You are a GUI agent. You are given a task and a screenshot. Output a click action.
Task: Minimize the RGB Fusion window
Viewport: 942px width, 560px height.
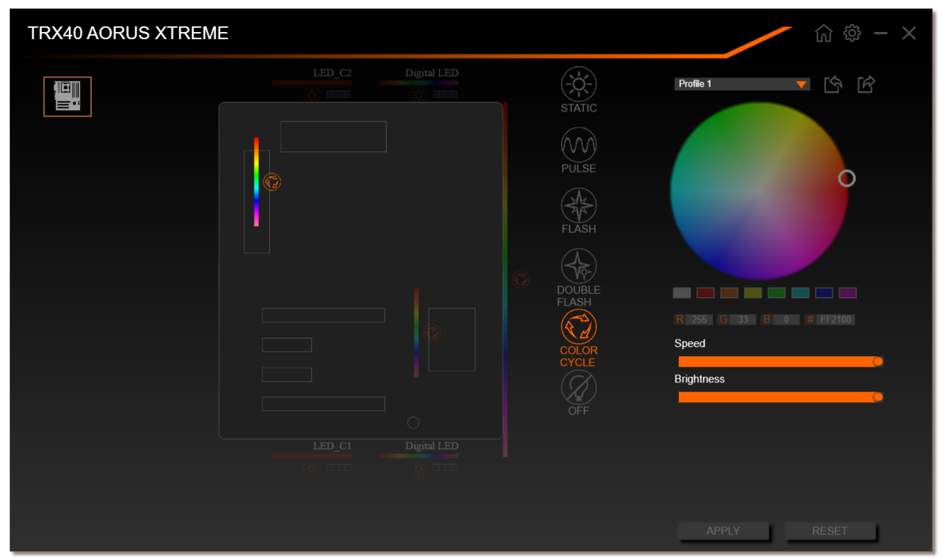tap(881, 33)
